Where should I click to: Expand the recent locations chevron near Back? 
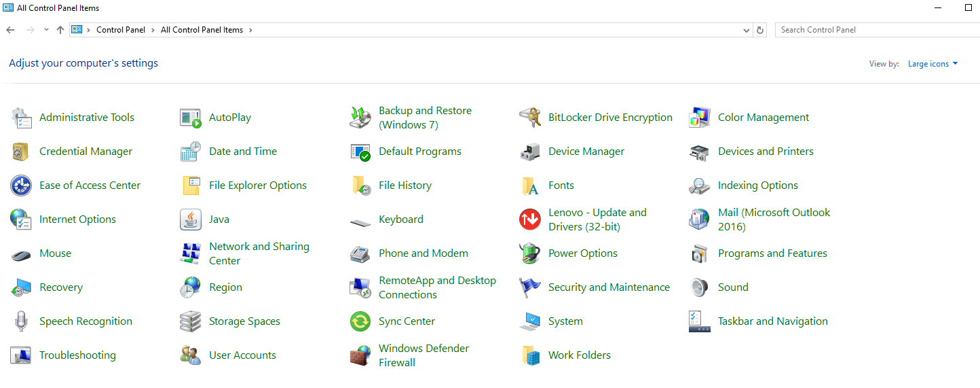click(46, 30)
